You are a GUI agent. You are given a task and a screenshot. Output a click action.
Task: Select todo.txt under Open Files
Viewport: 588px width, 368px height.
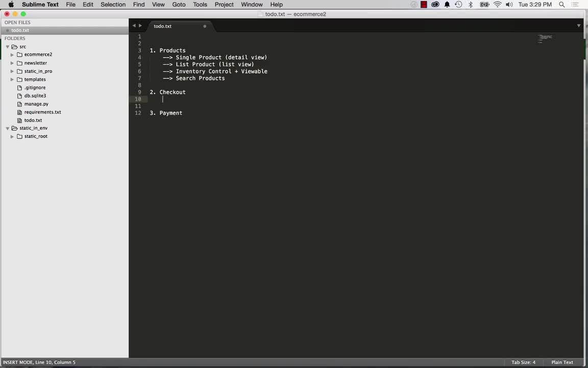click(x=64, y=31)
